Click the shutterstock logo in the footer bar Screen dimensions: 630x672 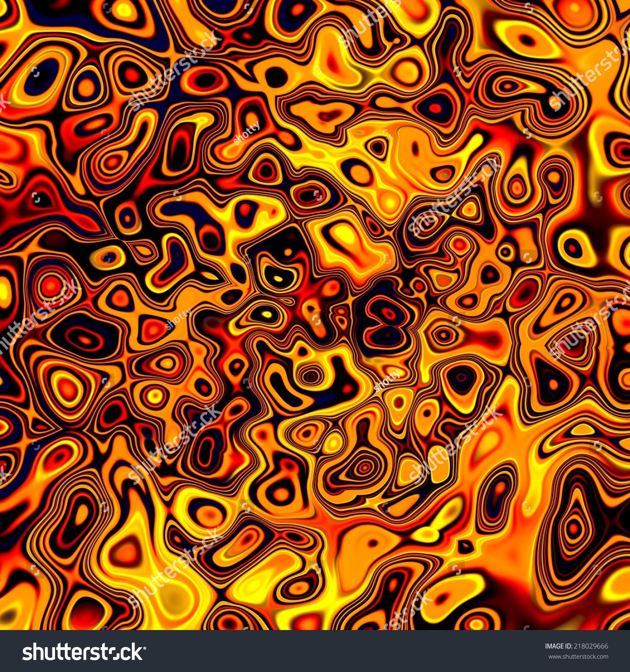(84, 652)
